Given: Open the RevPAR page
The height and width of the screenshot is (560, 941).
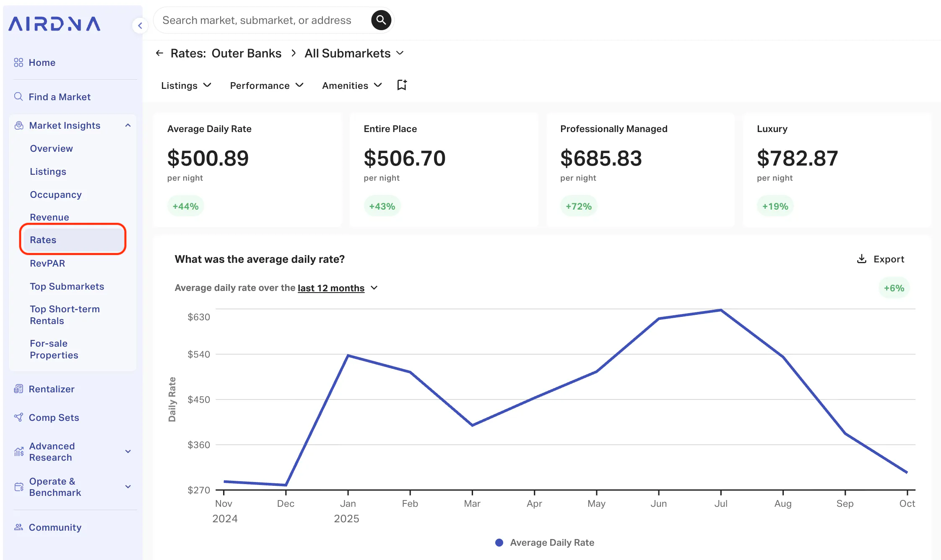Looking at the screenshot, I should click(47, 263).
